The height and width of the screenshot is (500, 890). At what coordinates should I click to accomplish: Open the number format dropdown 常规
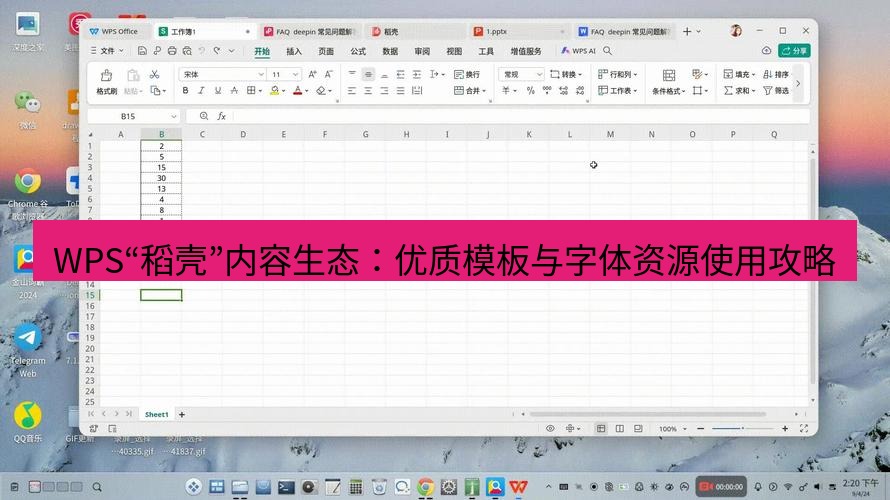coord(539,74)
